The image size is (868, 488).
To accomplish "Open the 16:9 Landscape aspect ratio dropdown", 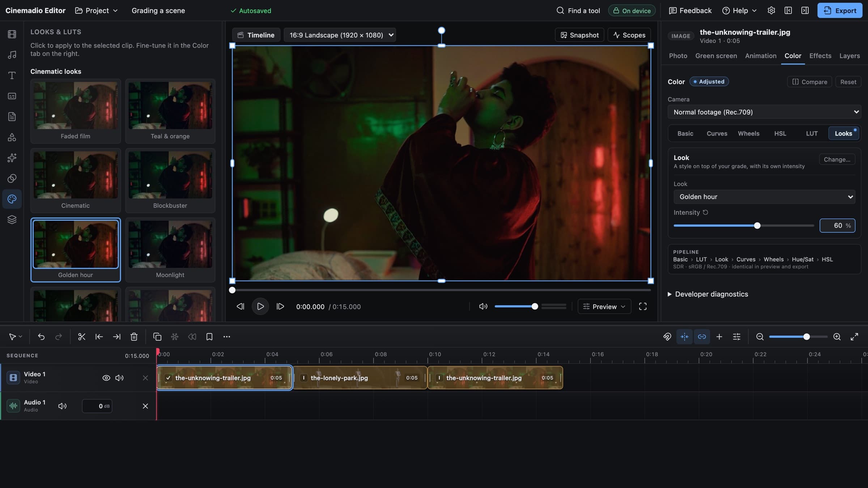I will pyautogui.click(x=340, y=35).
